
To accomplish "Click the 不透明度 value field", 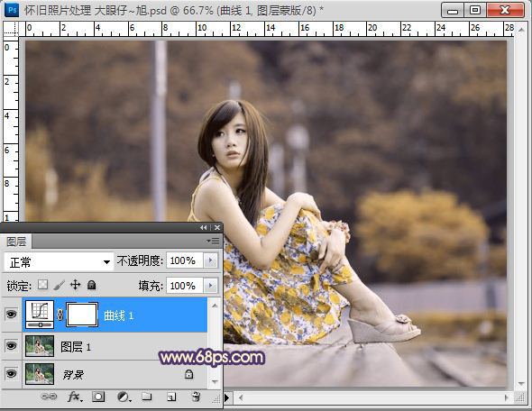I will pos(185,260).
